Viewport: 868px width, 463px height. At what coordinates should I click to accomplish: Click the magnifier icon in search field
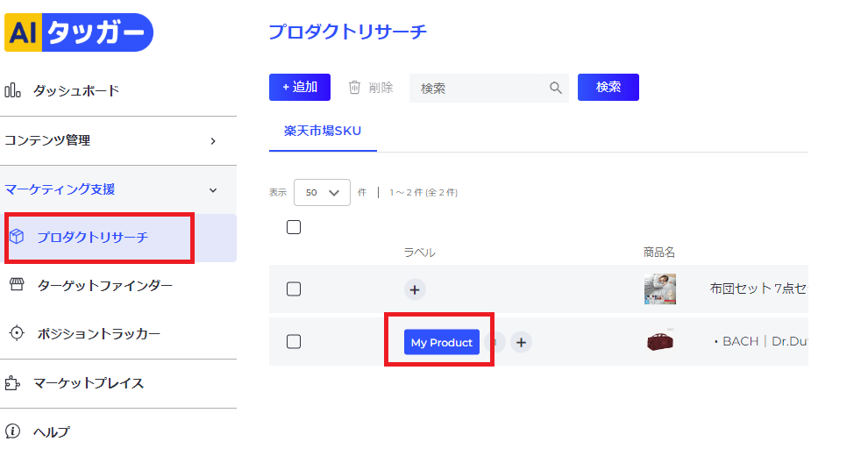pyautogui.click(x=556, y=88)
